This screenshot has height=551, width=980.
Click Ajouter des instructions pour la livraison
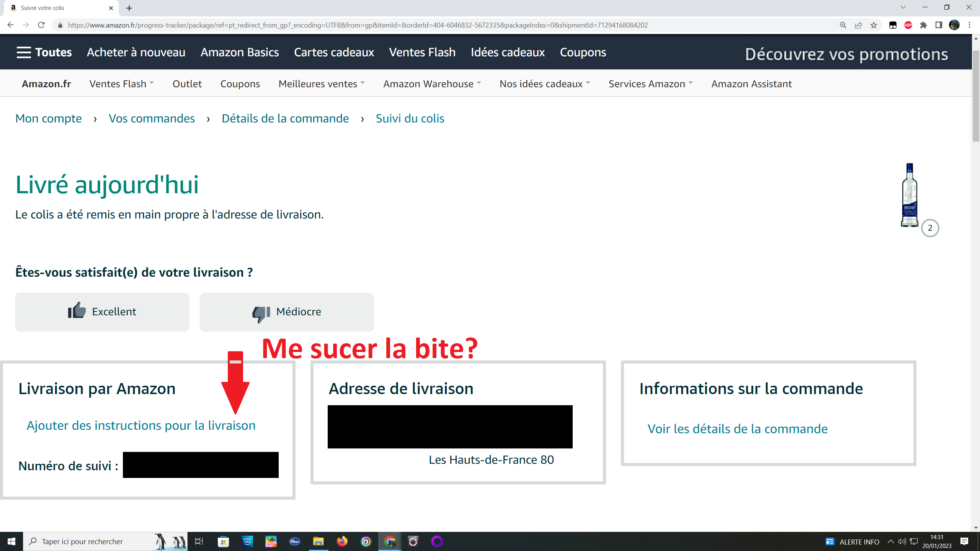click(x=141, y=425)
